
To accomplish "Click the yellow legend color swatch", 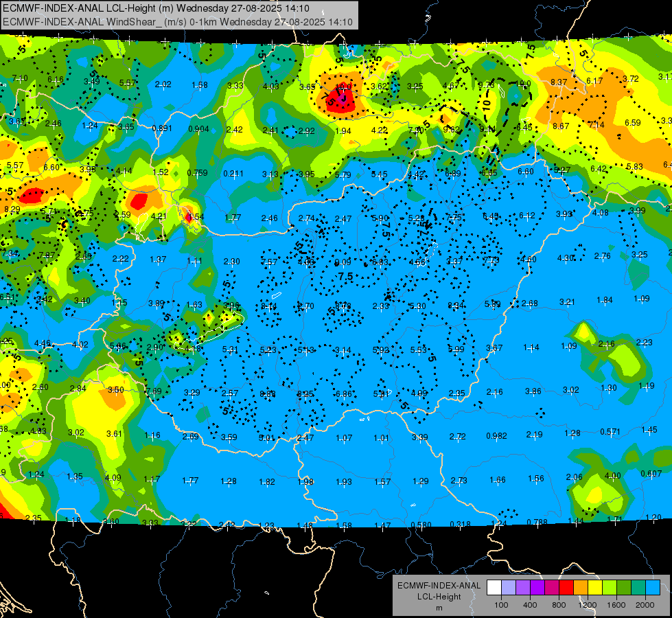I will [x=595, y=588].
